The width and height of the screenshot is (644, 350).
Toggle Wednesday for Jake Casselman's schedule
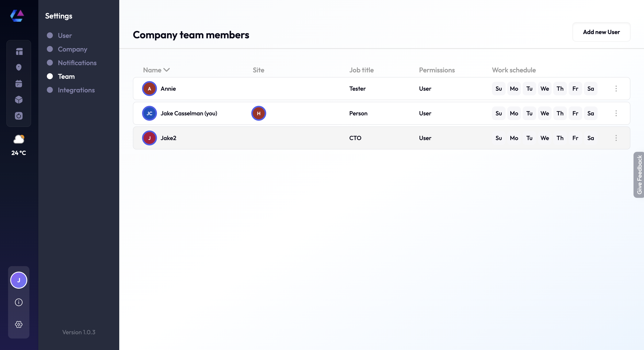tap(545, 113)
